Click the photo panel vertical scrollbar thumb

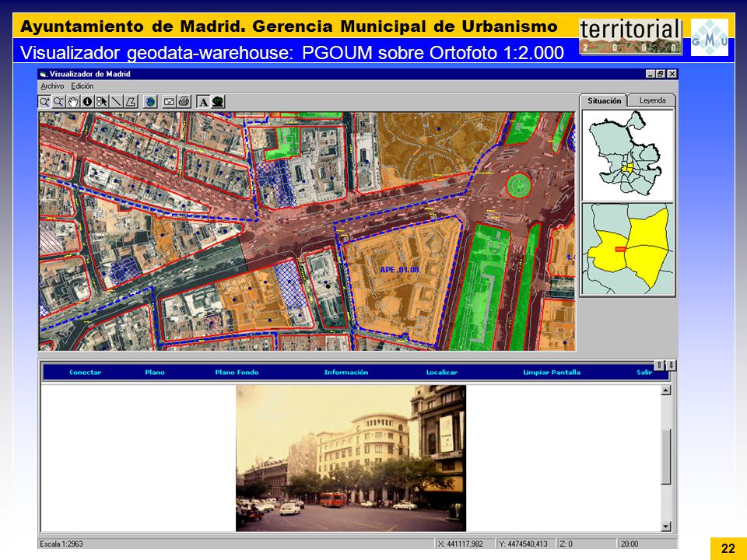(x=666, y=457)
